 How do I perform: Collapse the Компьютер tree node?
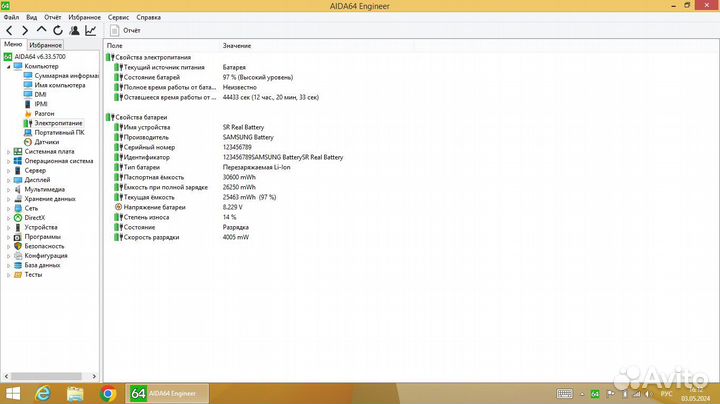(x=8, y=67)
